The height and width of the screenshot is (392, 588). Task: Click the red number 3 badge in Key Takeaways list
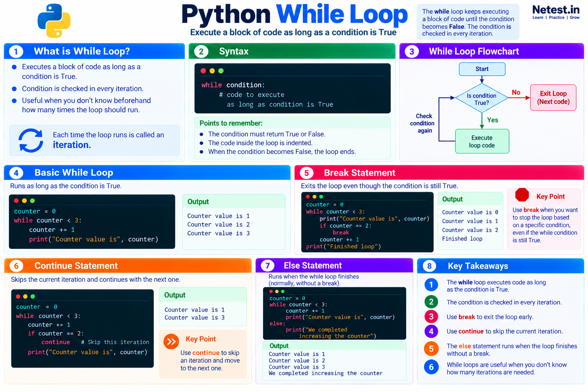coord(431,317)
